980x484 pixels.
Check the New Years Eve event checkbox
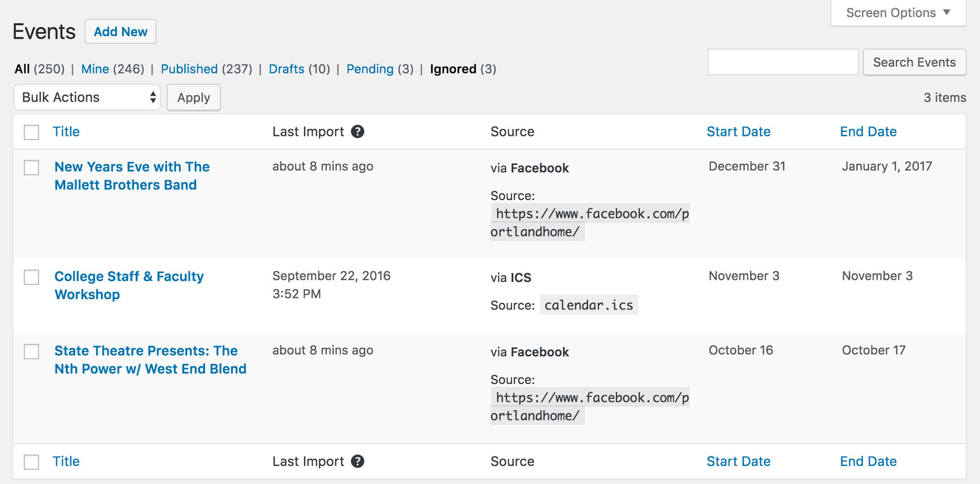coord(31,168)
